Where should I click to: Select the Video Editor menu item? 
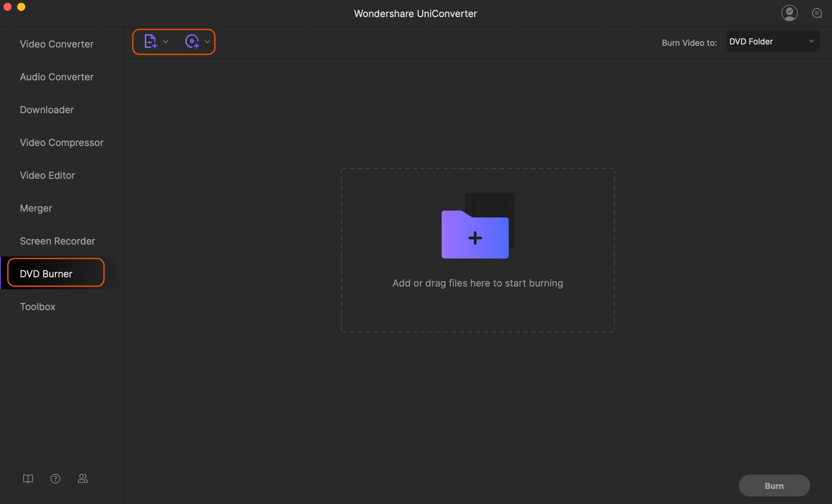coord(47,175)
